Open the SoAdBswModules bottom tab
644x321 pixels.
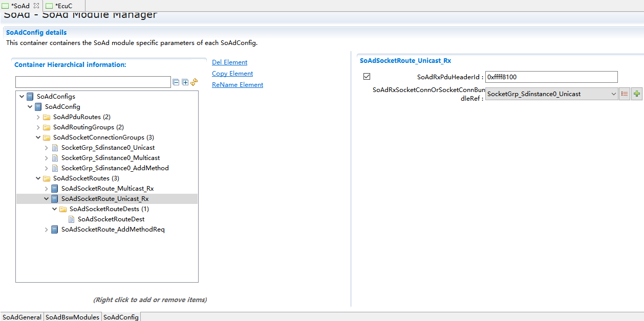tap(72, 317)
